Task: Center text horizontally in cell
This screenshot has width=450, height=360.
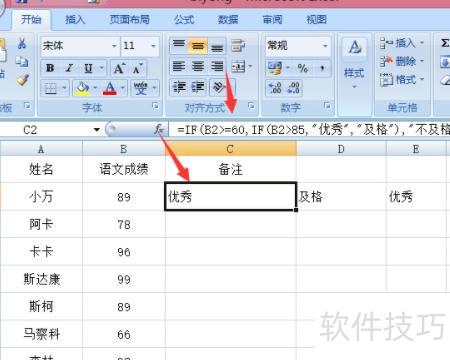Action: (x=198, y=67)
